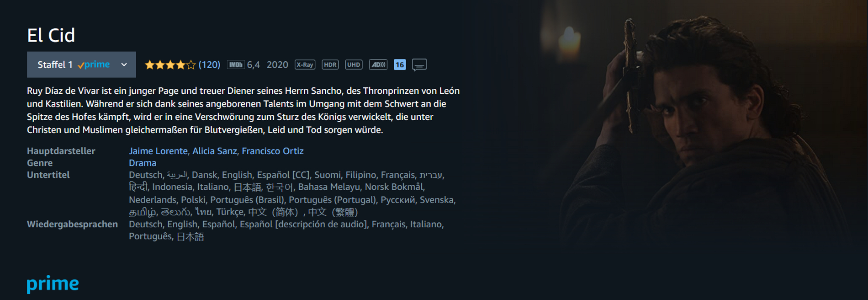Click the prime logo at bottom left
This screenshot has width=868, height=300.
tap(53, 284)
